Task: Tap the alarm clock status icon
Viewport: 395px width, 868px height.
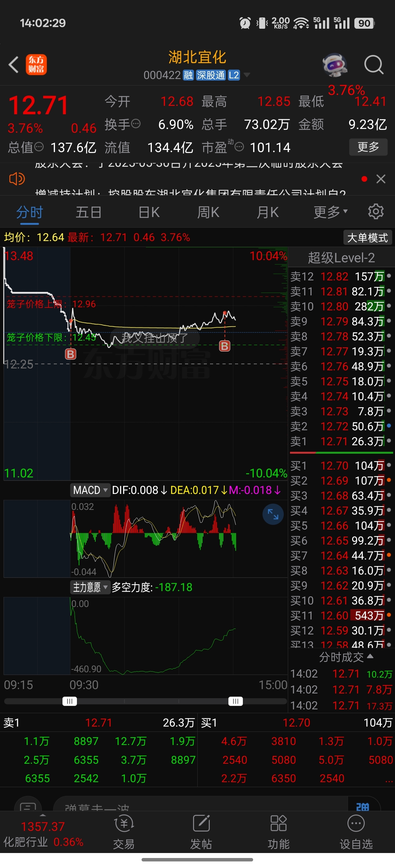Action: pyautogui.click(x=245, y=23)
